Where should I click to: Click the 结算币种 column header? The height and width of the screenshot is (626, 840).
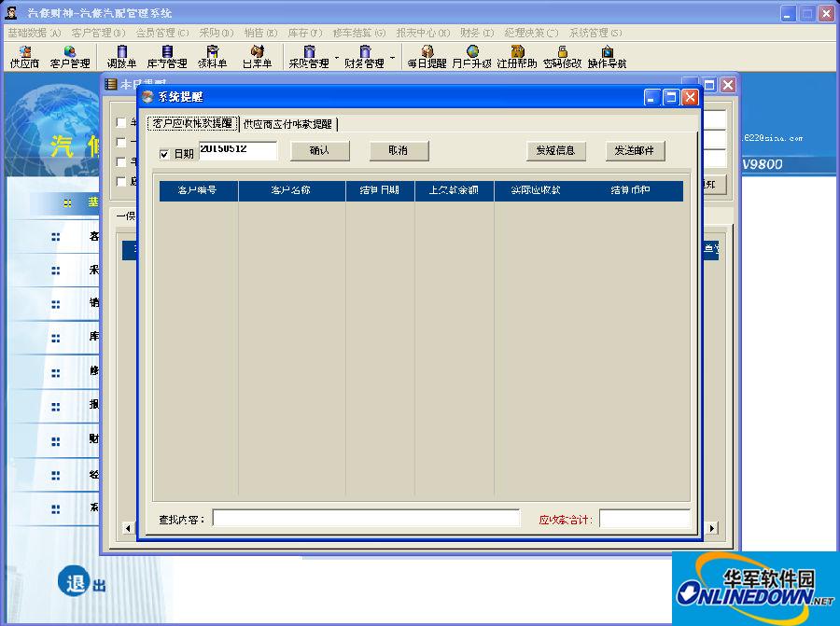click(631, 190)
